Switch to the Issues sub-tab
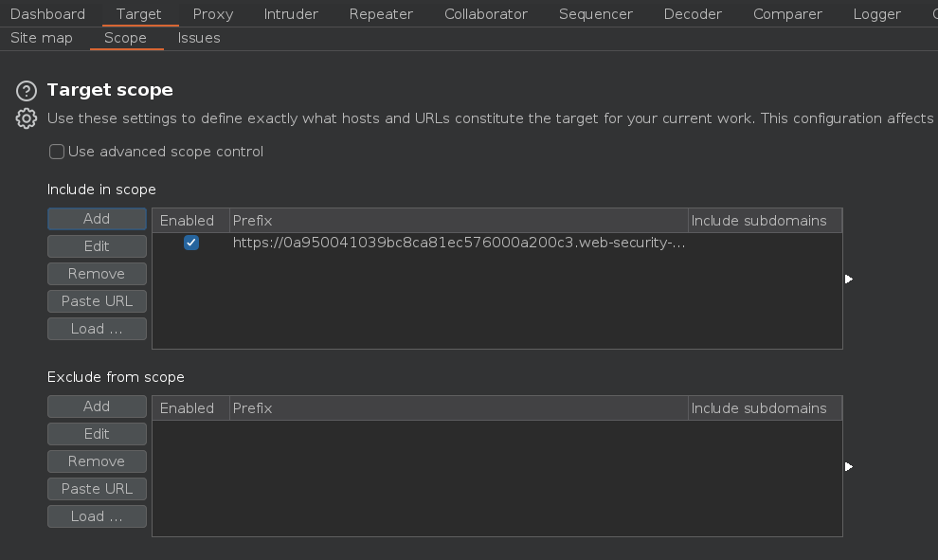The height and width of the screenshot is (560, 938). pyautogui.click(x=199, y=38)
